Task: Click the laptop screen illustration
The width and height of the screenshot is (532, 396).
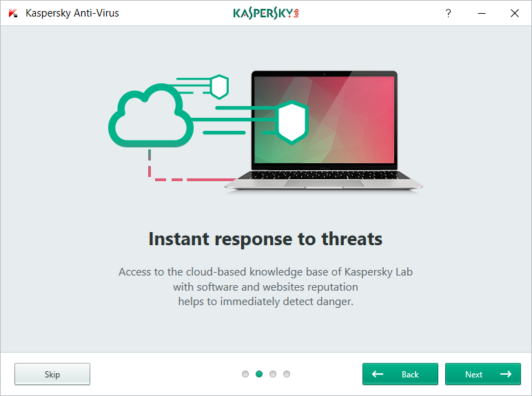Action: point(324,119)
